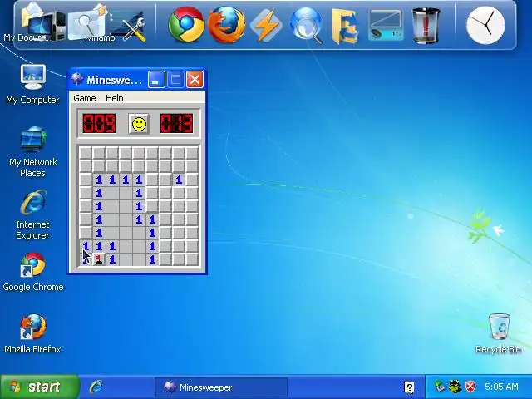Open the Start menu
The image size is (532, 399).
(x=39, y=387)
